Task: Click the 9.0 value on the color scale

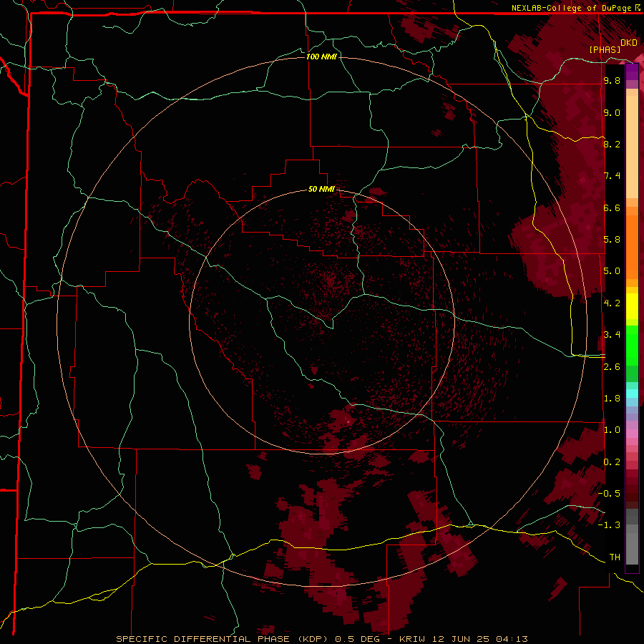Action: [x=612, y=112]
